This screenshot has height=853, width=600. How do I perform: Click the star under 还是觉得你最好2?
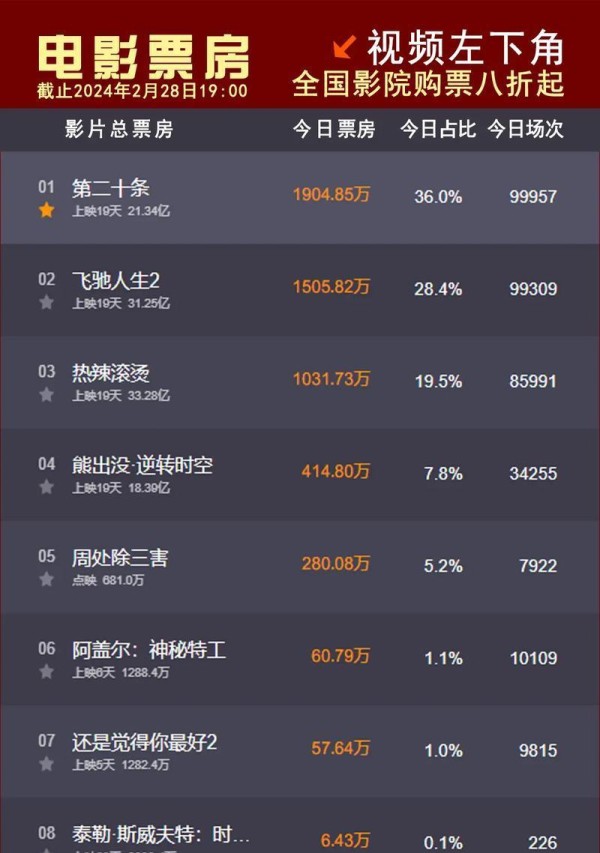click(x=47, y=764)
